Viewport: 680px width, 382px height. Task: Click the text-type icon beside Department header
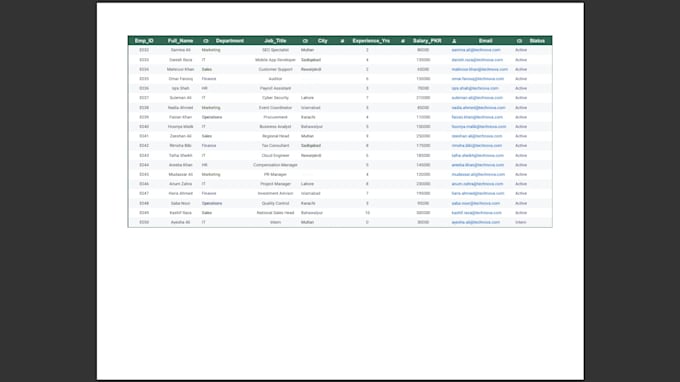[206, 41]
